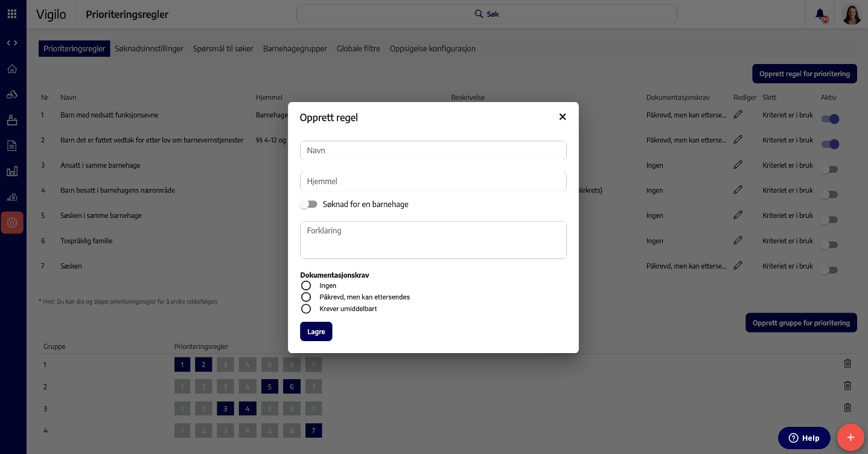Click rule name Tospråklig familie
Viewport: 868px width, 454px height.
[x=86, y=241]
